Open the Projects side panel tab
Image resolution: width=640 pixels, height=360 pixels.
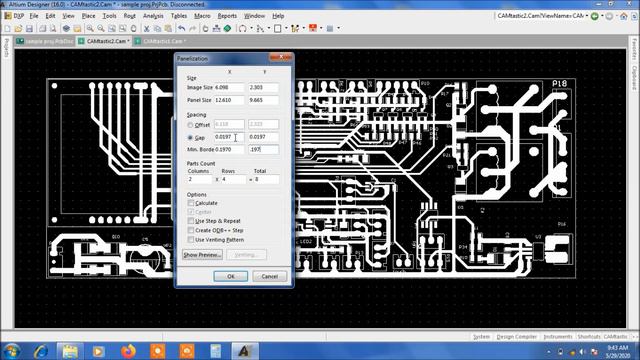click(x=6, y=48)
